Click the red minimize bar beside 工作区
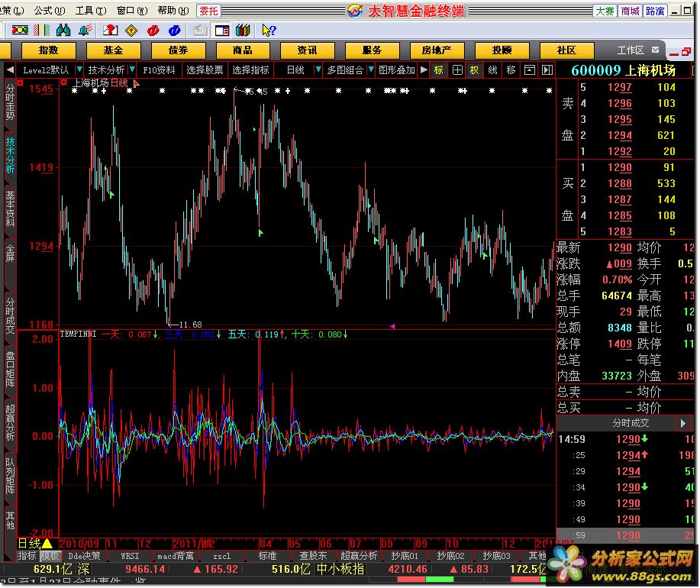Viewport: 700px width, 588px height. [x=674, y=53]
